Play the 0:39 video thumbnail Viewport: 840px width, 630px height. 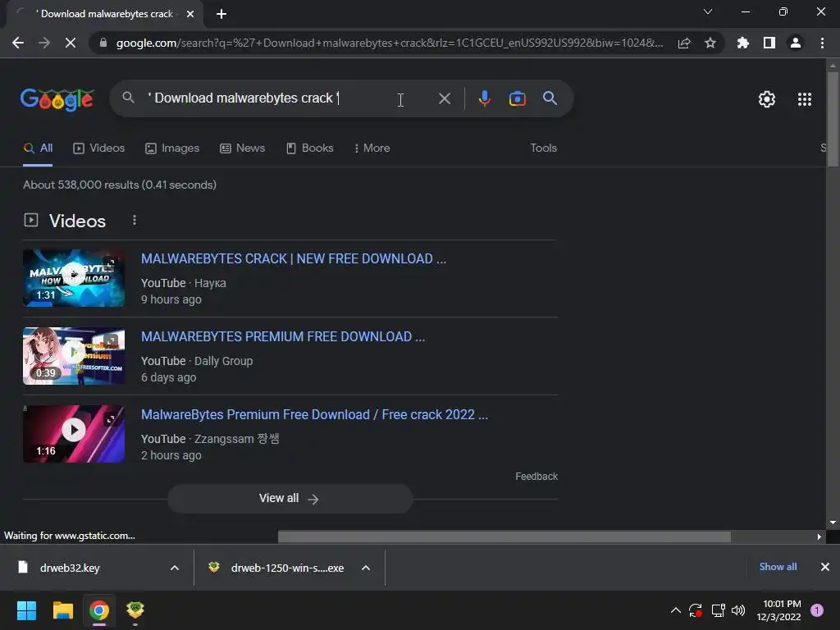click(x=74, y=356)
